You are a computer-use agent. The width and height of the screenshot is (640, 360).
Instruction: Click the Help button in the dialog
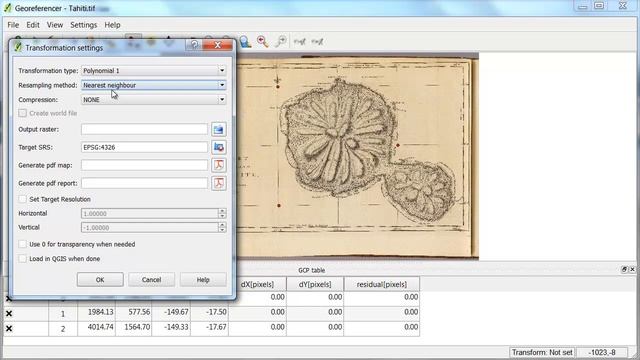(x=203, y=280)
